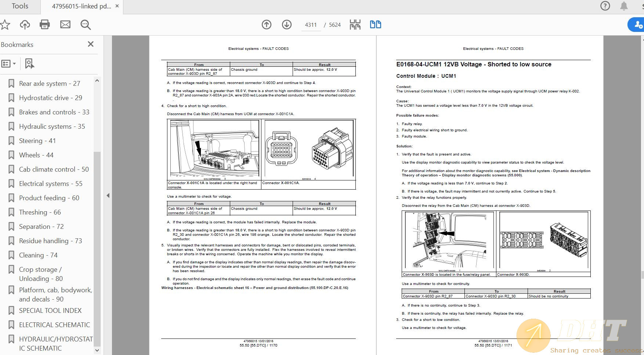Send file by email envelope icon

[x=65, y=25]
